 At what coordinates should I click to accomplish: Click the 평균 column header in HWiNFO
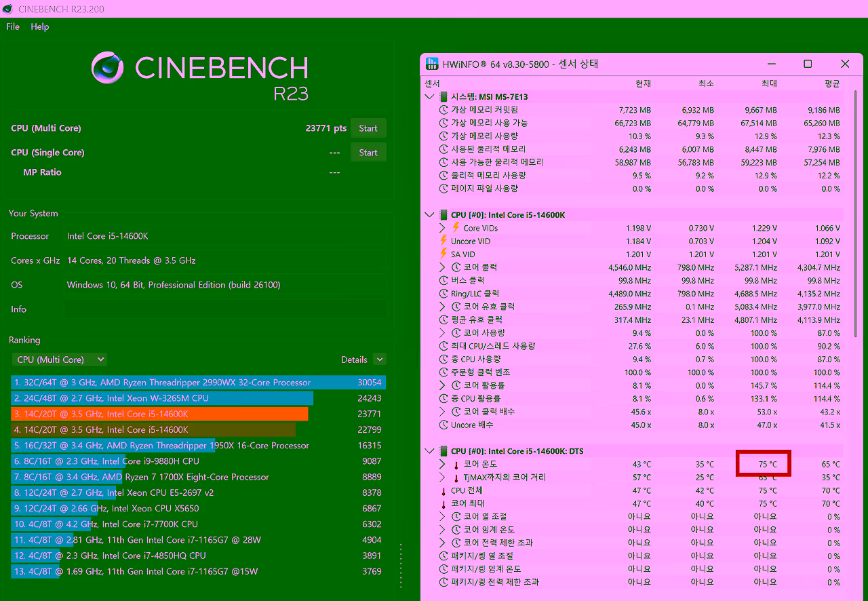pyautogui.click(x=832, y=83)
